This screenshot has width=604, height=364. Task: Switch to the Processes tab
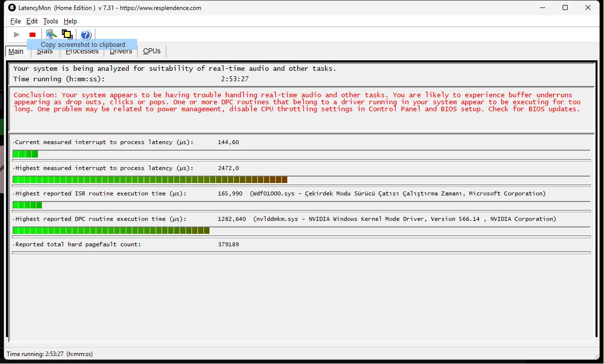click(x=82, y=51)
